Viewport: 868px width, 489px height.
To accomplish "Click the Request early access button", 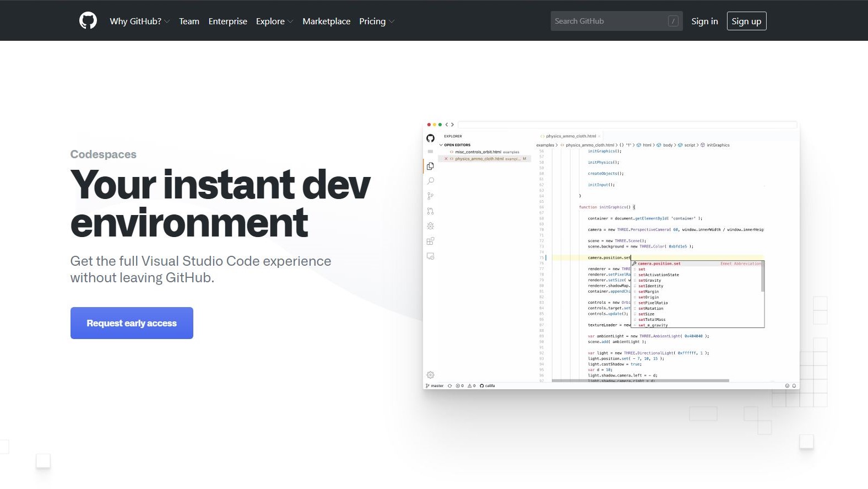I will click(x=132, y=323).
